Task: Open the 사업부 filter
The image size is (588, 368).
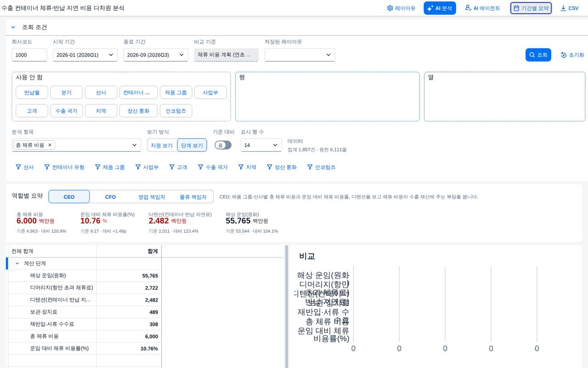Action: [x=147, y=167]
